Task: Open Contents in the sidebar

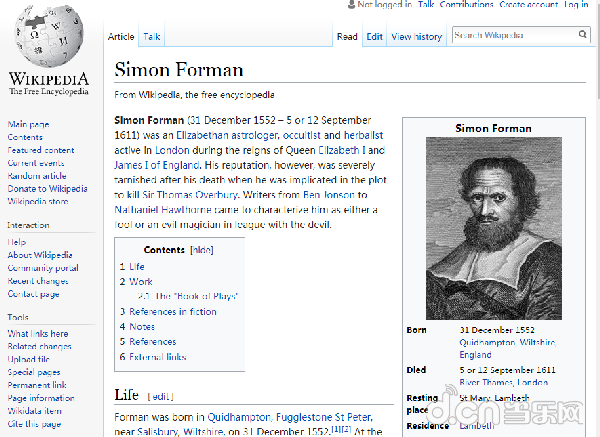Action: 25,137
